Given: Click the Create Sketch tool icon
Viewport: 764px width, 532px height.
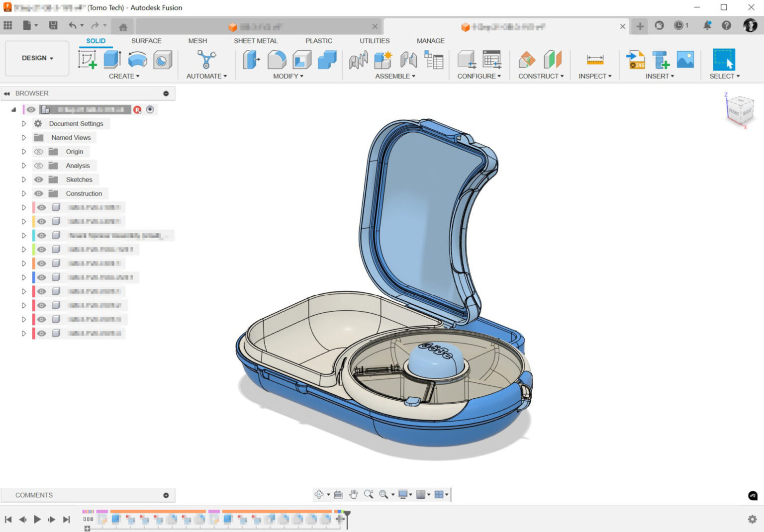Looking at the screenshot, I should coord(88,60).
